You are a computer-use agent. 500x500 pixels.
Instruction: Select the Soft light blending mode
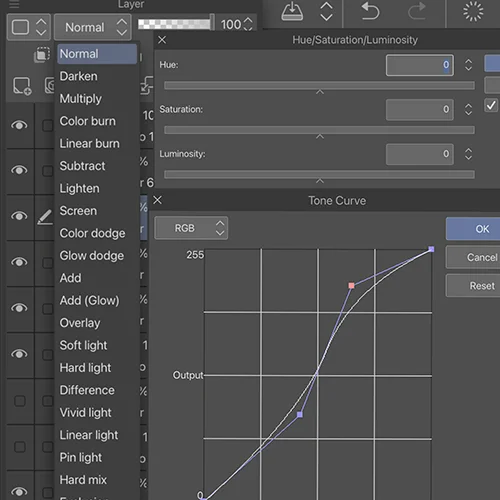tap(97, 345)
